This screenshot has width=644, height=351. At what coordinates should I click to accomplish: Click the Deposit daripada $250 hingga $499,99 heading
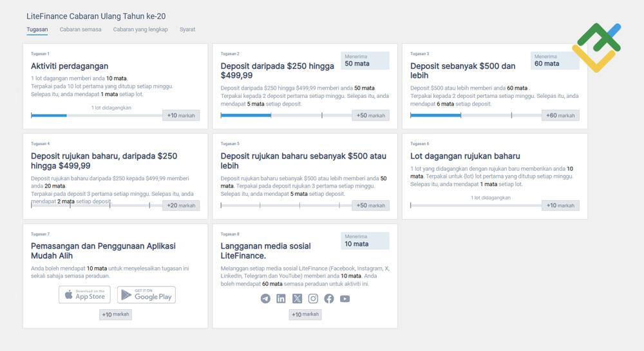pyautogui.click(x=277, y=71)
